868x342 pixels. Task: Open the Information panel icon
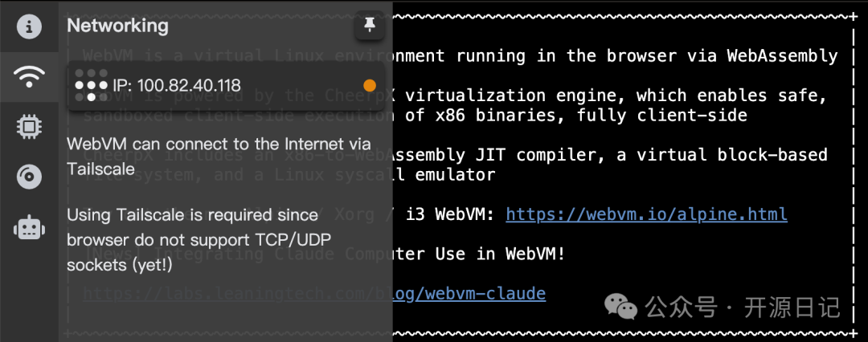[x=29, y=26]
